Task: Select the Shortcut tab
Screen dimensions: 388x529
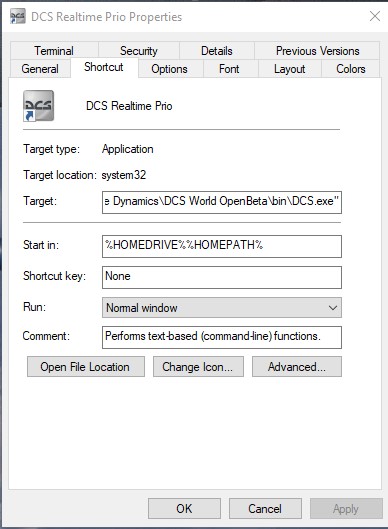Action: click(x=104, y=67)
